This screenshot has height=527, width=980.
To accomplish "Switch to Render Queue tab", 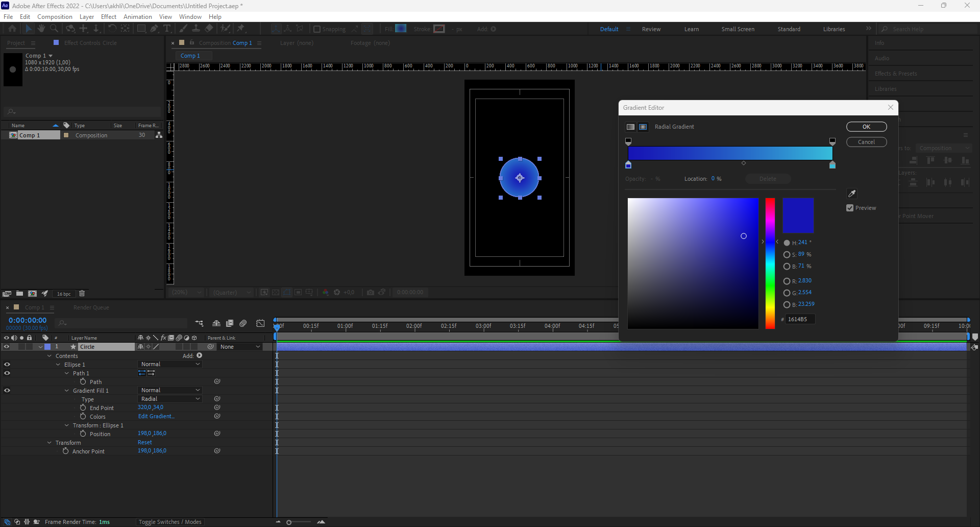I will (x=91, y=307).
